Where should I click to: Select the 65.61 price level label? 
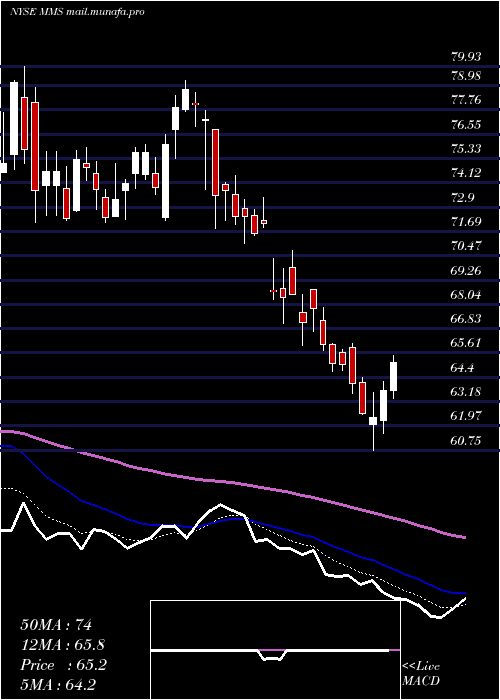pos(467,342)
